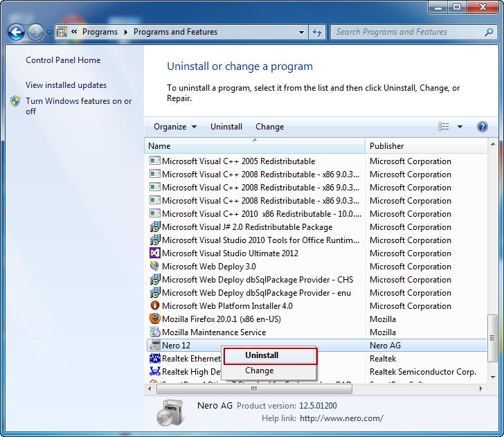The image size is (504, 437).
Task: Open recent pages dropdown beside navigation arrows
Action: coord(49,32)
